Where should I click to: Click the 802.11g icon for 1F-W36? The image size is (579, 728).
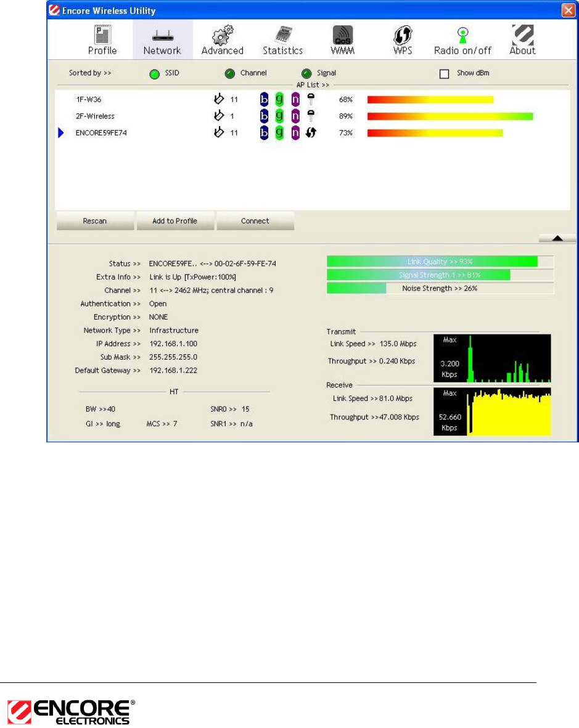click(x=279, y=99)
